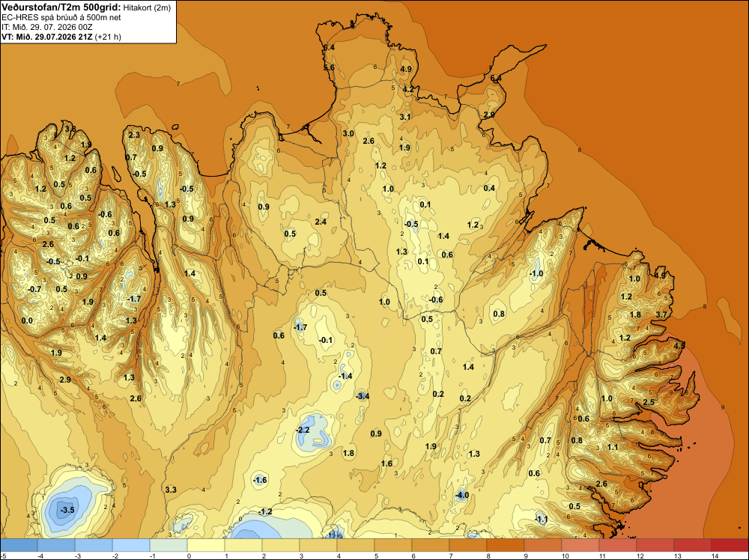This screenshot has width=749, height=560.
Task: Click the legend scale label '11'
Action: (x=603, y=556)
